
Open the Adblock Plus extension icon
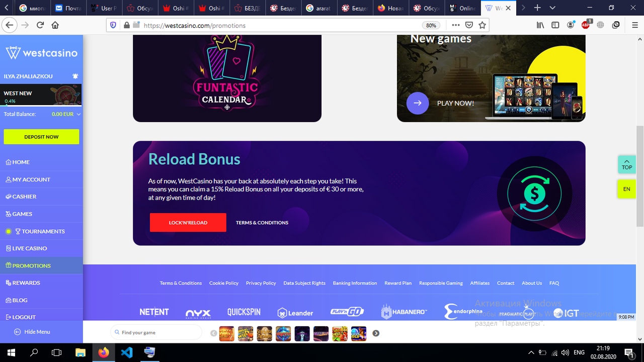(586, 25)
